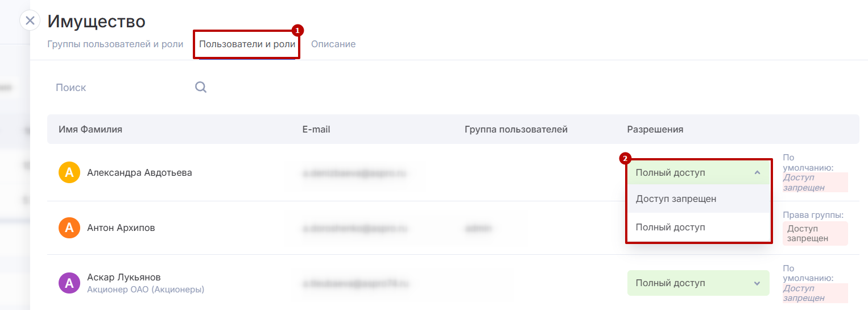The width and height of the screenshot is (868, 310).
Task: Click the Александра Авдотьева user name
Action: (139, 172)
